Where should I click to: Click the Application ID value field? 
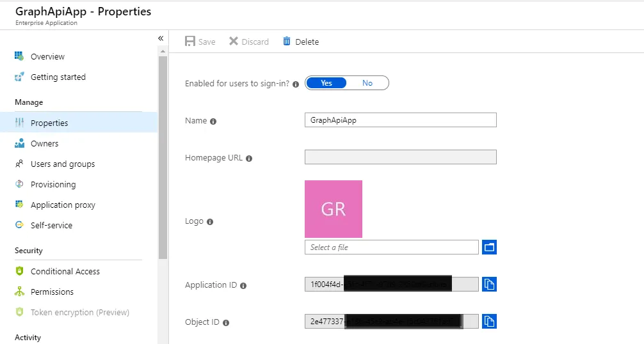coord(391,284)
